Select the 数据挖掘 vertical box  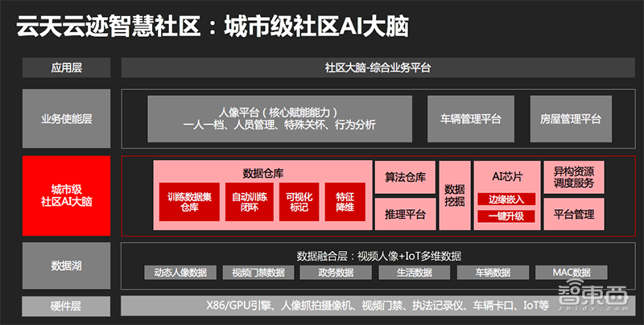(455, 195)
